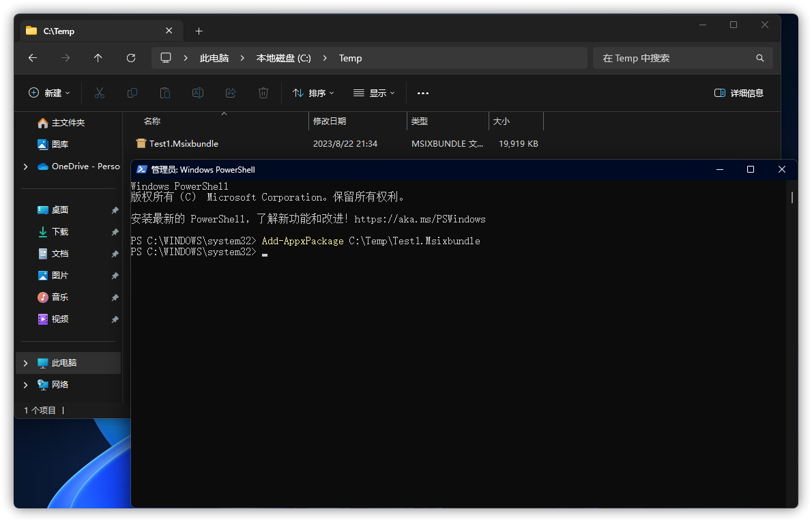The height and width of the screenshot is (522, 812).
Task: Expand the OneDrive - Personal sidebar entry
Action: (25, 166)
